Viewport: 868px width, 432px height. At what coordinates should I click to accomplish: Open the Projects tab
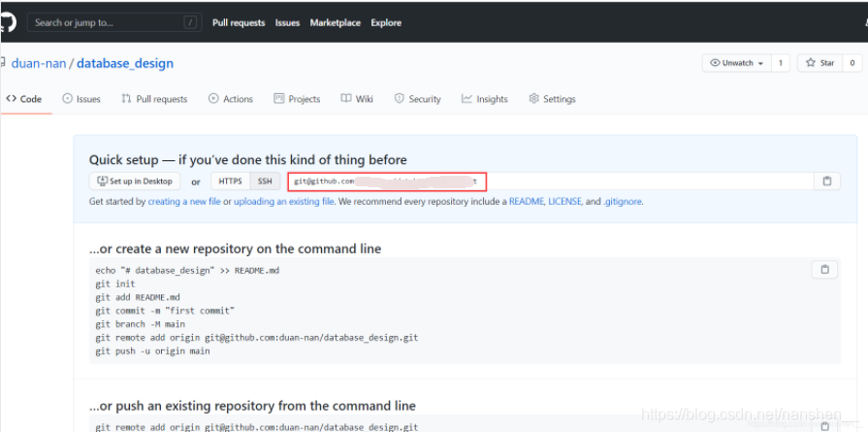(298, 99)
